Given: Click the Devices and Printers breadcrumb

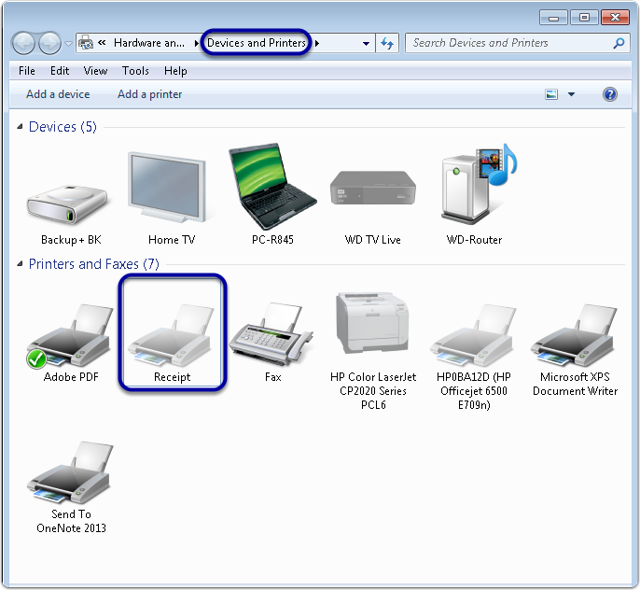Looking at the screenshot, I should coord(256,43).
